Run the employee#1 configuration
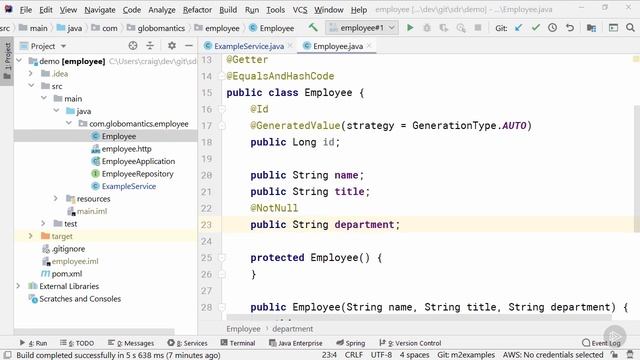Image resolution: width=640 pixels, height=360 pixels. tap(410, 28)
